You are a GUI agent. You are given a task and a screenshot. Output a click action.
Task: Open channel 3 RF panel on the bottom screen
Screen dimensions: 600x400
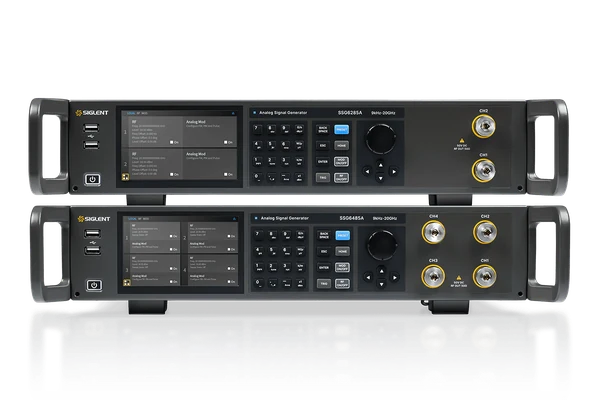[156, 263]
